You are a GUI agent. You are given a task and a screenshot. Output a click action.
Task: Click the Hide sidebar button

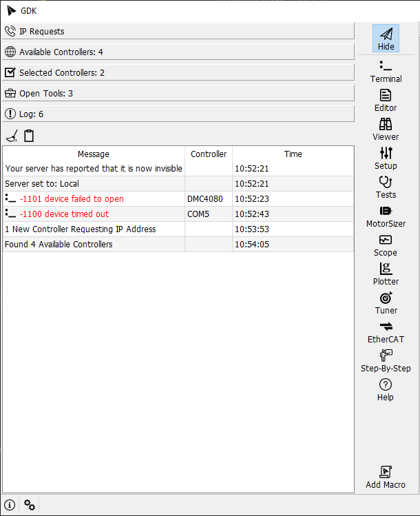click(x=386, y=39)
